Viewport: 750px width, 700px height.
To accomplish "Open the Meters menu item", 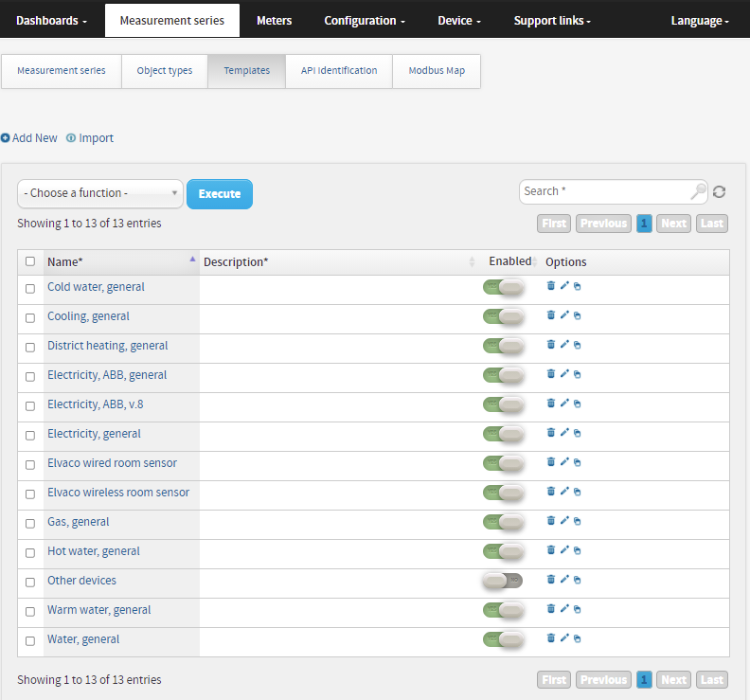I will (274, 21).
